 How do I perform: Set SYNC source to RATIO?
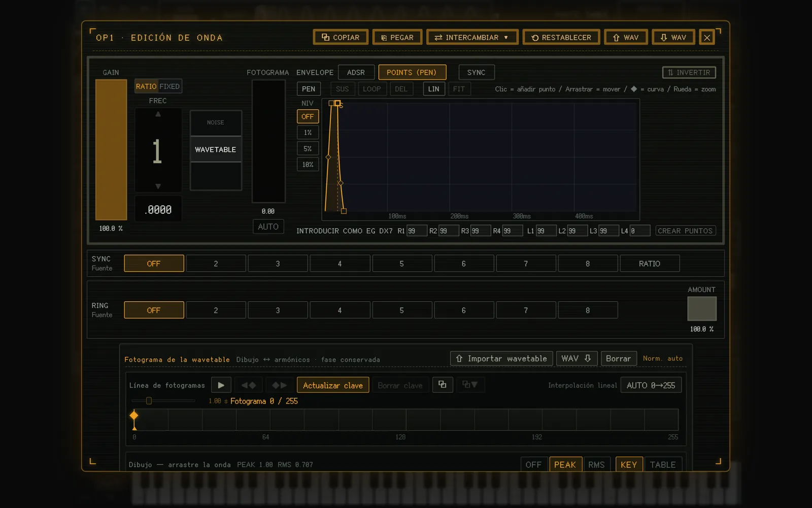click(650, 264)
